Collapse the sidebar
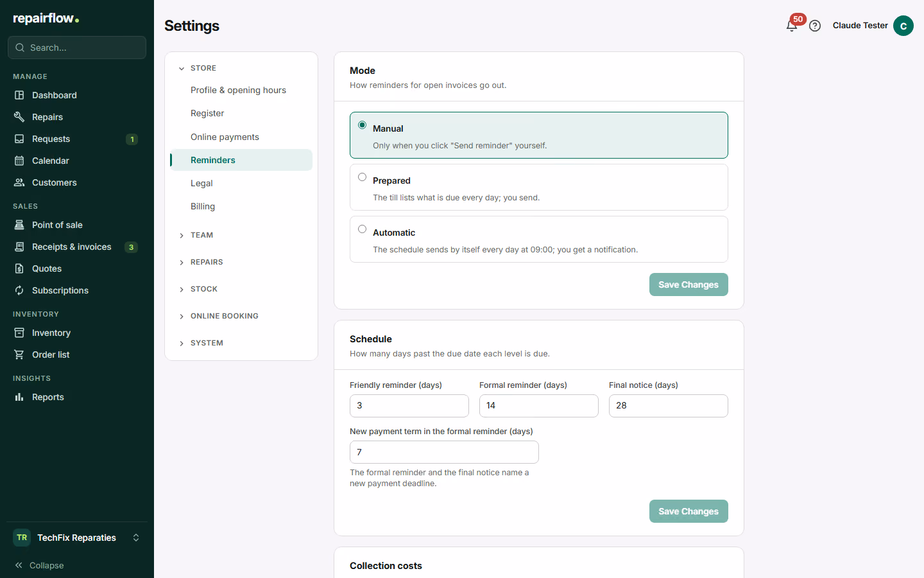 point(39,565)
